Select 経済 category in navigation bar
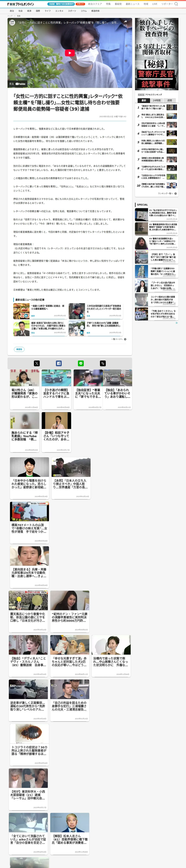The image size is (186, 868). [29, 11]
